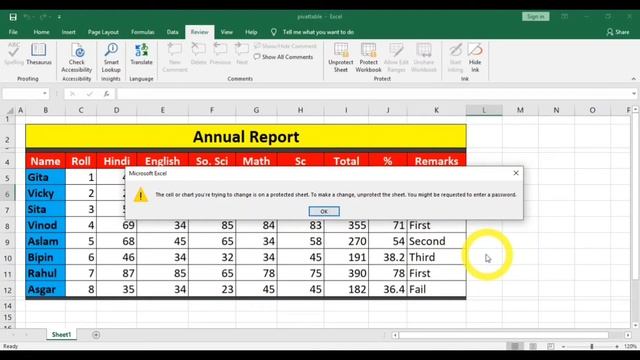The height and width of the screenshot is (360, 640).
Task: Click the percentage cell showing 38.2
Action: point(388,257)
